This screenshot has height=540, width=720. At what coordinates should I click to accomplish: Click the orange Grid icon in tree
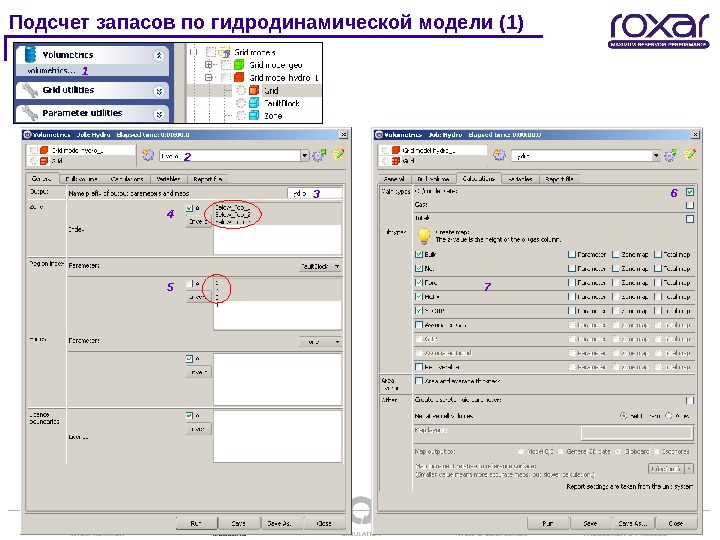pos(254,90)
